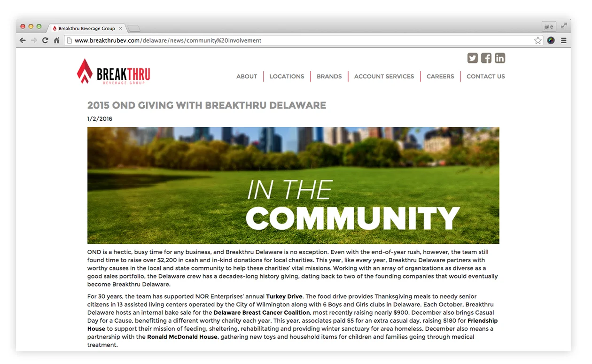
Task: Click the bold Delaware Breast Cancer Coalition text
Action: point(262,312)
